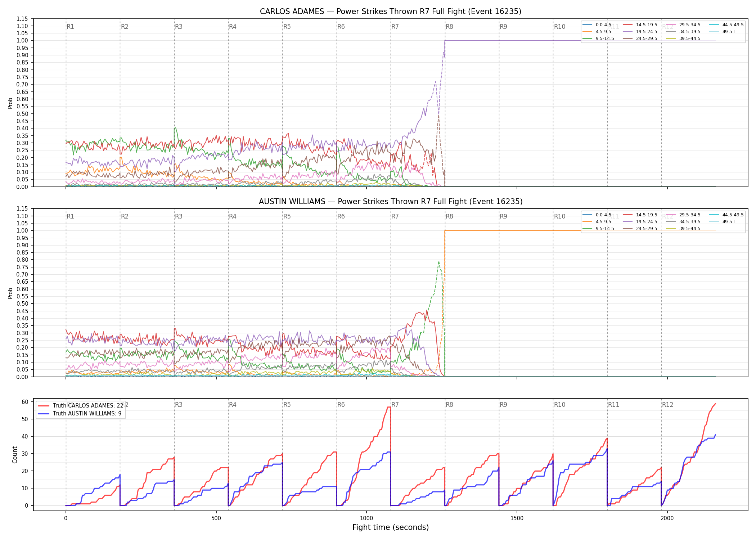This screenshot has width=756, height=540.
Task: Click the Fight time (seconds) axis label
Action: [x=391, y=528]
